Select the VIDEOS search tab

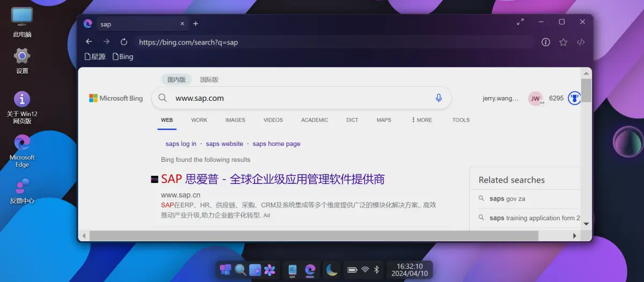273,120
